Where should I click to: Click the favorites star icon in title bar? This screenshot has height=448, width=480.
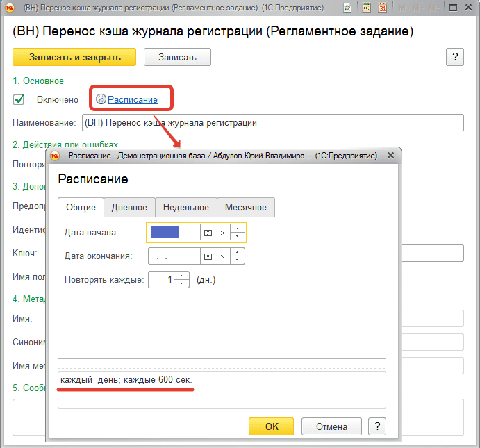click(347, 8)
